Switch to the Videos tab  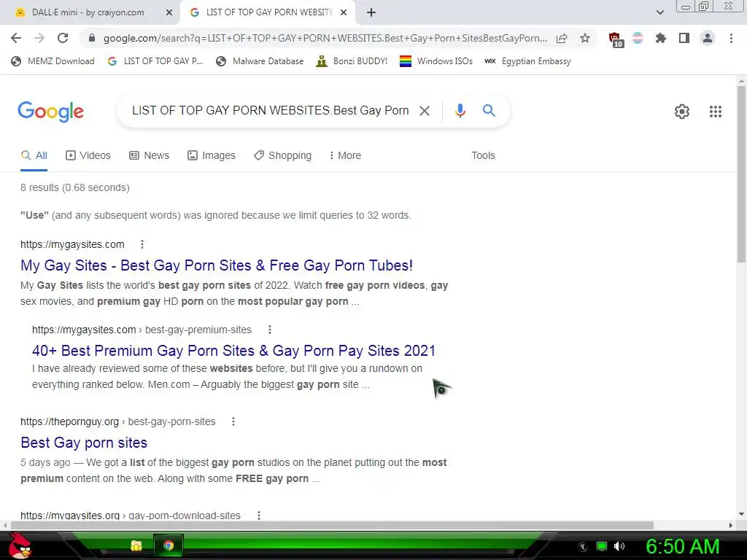click(88, 155)
